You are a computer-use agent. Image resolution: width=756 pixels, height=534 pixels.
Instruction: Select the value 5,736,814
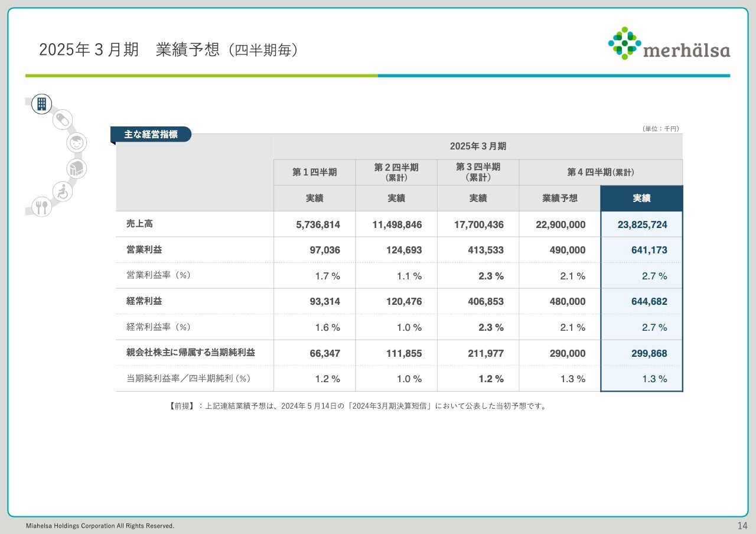point(318,224)
